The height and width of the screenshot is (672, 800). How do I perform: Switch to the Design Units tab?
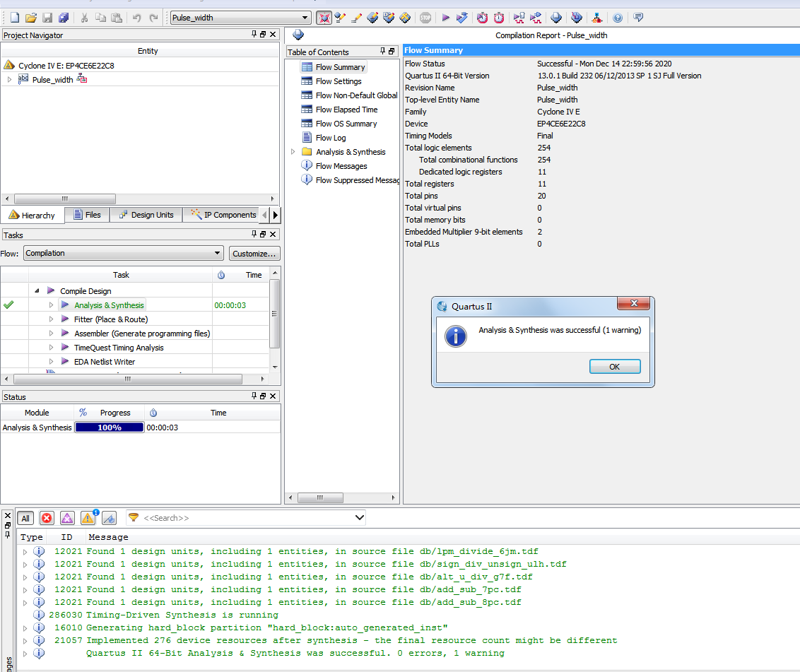coord(146,215)
